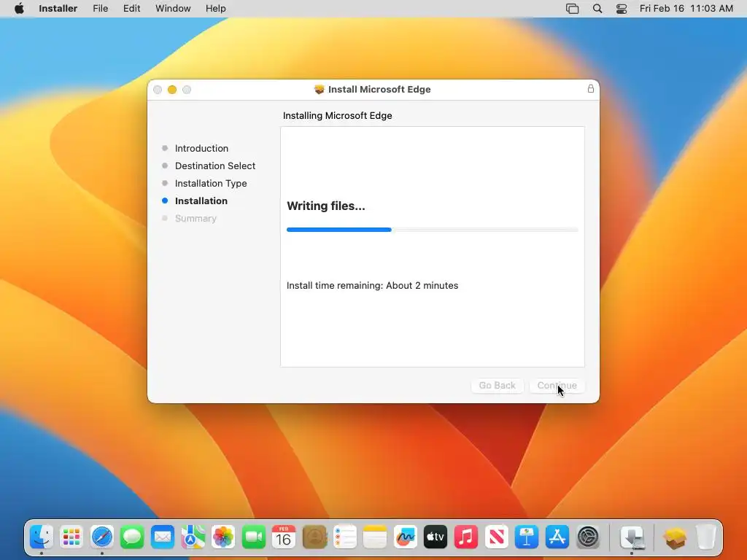The width and height of the screenshot is (747, 560).
Task: Open Freeform app in Dock
Action: [406, 537]
